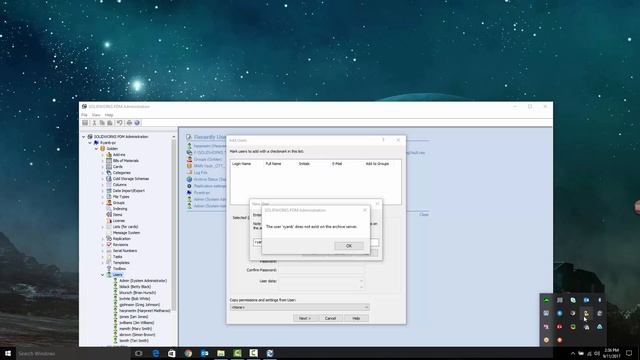Open File Explorer from the taskbar
This screenshot has width=640, height=360.
pos(221,353)
